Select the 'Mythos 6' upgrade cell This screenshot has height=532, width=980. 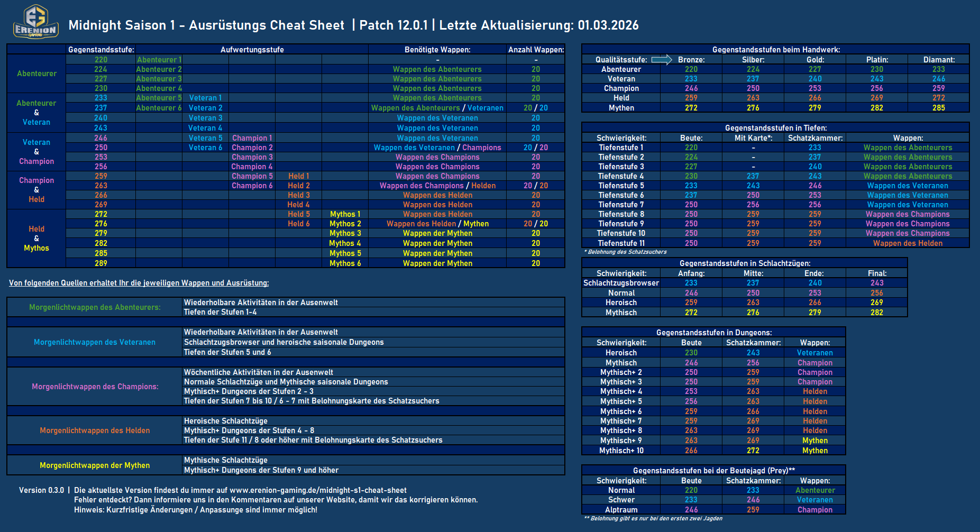click(x=345, y=263)
